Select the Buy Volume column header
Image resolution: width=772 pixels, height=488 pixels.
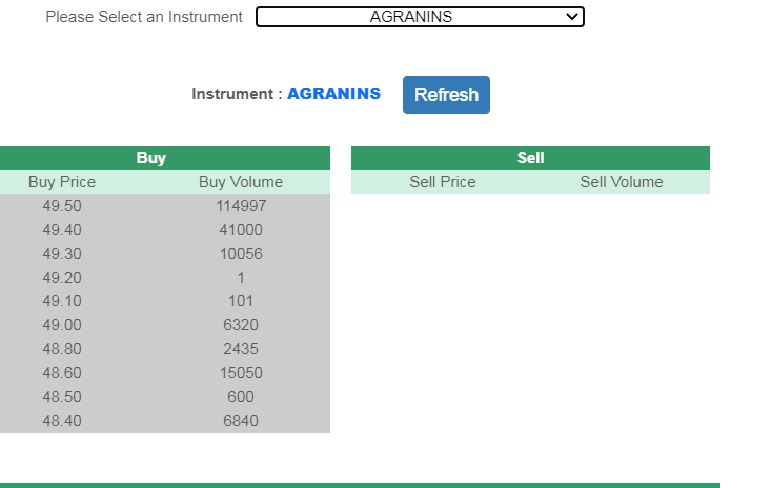coord(241,182)
